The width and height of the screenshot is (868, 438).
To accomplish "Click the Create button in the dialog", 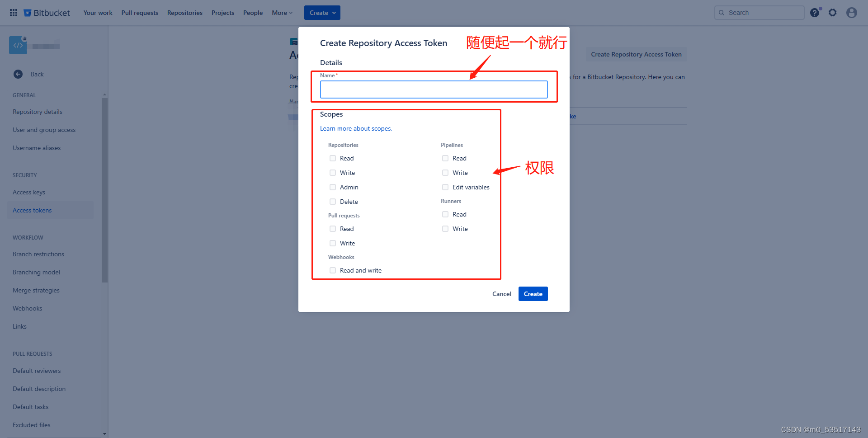I will click(x=533, y=293).
